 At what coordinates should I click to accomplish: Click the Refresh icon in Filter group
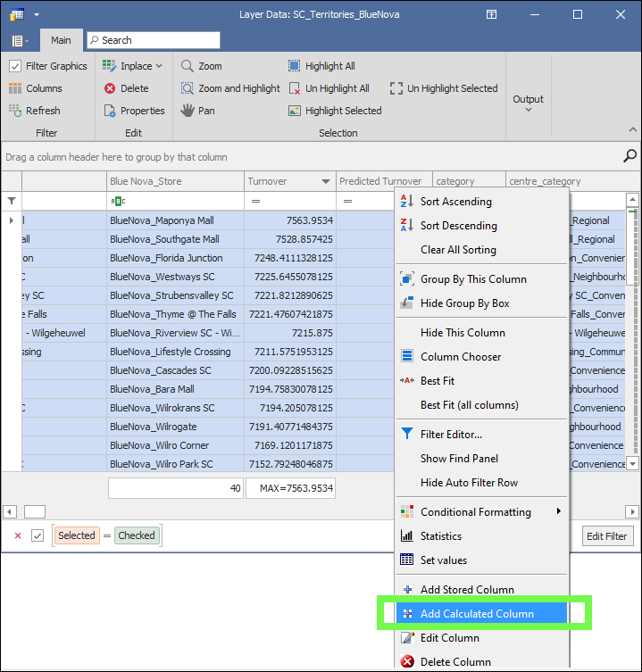[x=16, y=111]
